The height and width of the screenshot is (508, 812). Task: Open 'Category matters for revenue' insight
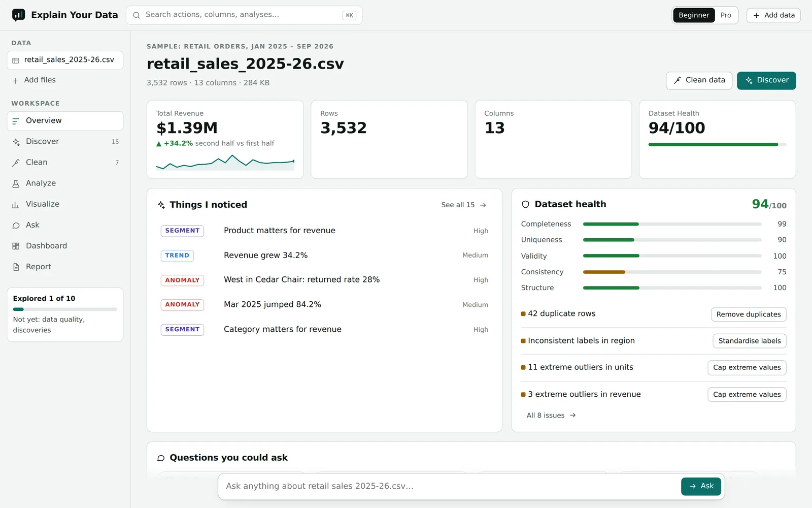324,330
